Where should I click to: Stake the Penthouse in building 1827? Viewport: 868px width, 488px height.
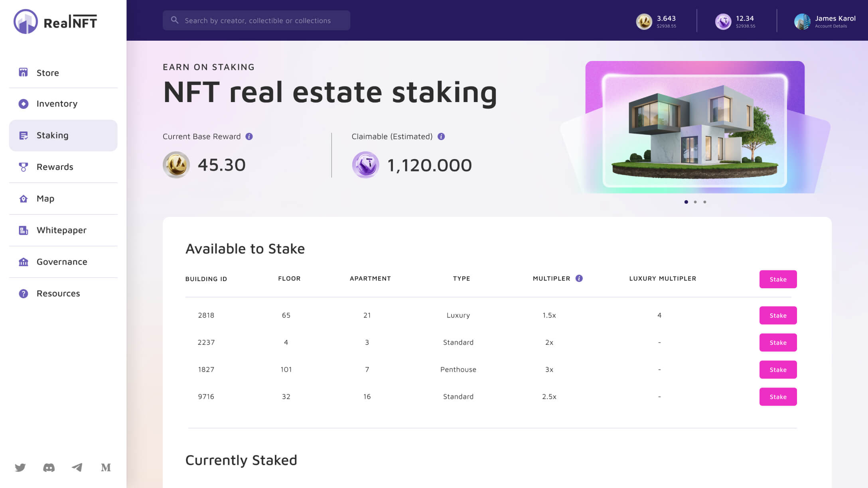tap(778, 370)
